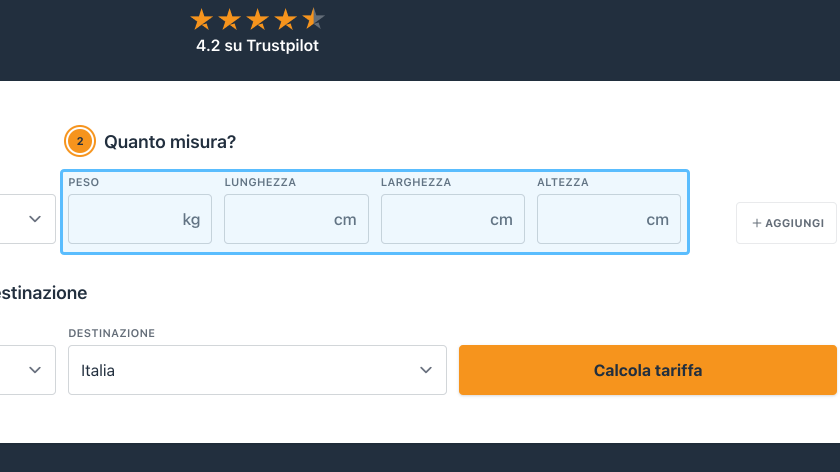The image size is (840, 472).
Task: Click the fourth Trustpilot rating star
Action: tap(286, 19)
